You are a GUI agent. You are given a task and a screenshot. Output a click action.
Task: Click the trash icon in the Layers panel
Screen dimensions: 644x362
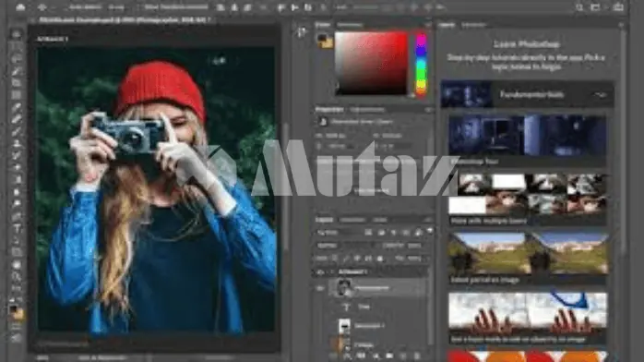click(x=417, y=356)
